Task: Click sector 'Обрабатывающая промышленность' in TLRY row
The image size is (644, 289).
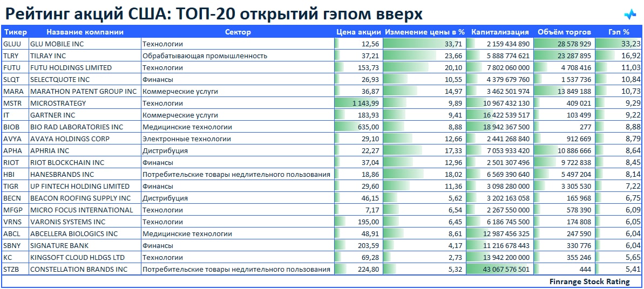Action: (x=205, y=56)
